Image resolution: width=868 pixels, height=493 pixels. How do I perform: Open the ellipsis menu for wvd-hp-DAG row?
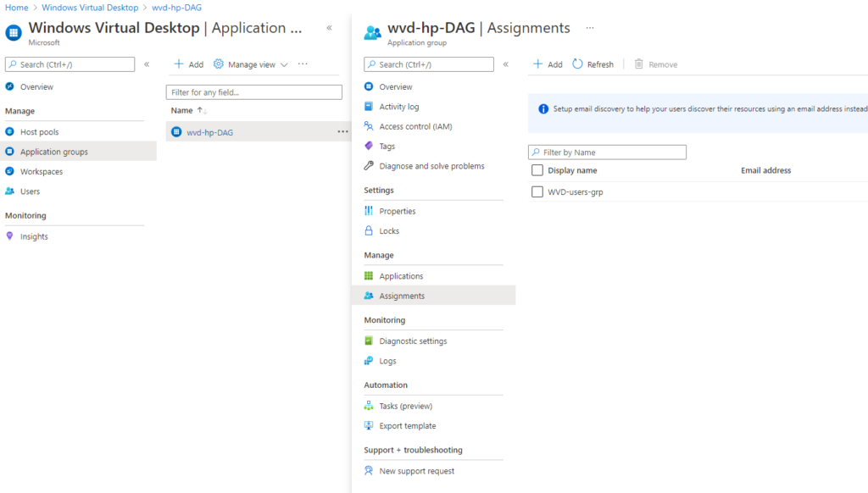click(342, 131)
